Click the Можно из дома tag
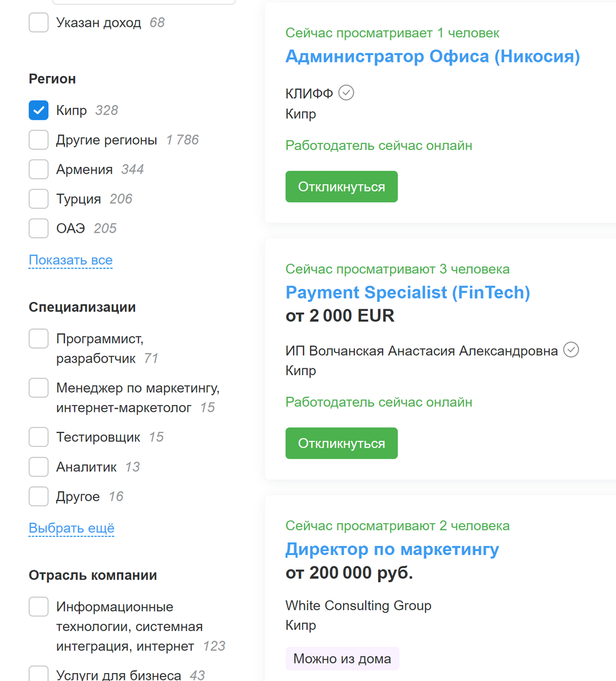Image resolution: width=616 pixels, height=681 pixels. click(342, 658)
